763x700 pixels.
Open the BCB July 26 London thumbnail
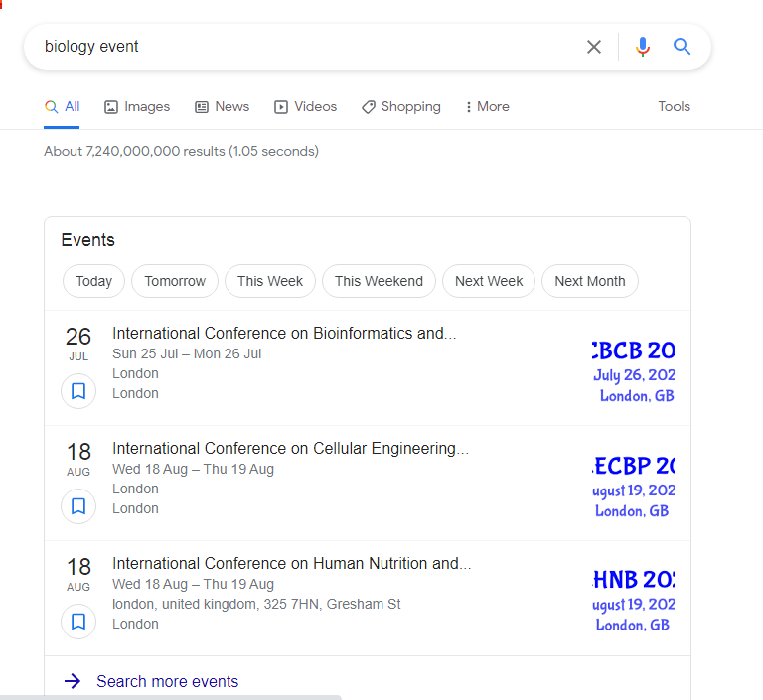point(634,372)
